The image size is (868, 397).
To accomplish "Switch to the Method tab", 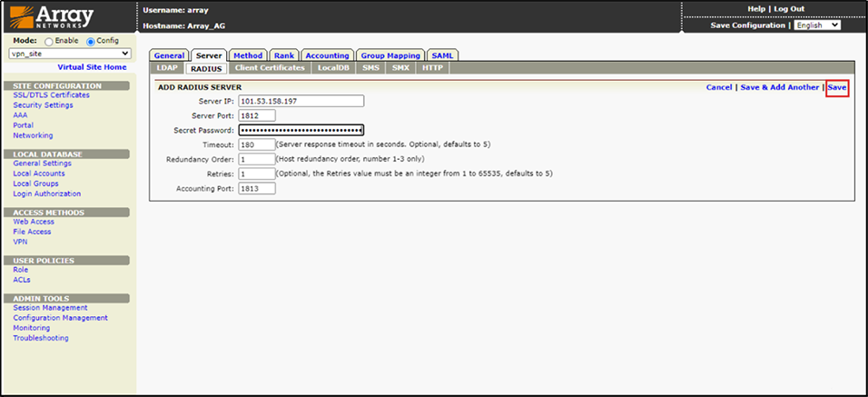I will [247, 55].
